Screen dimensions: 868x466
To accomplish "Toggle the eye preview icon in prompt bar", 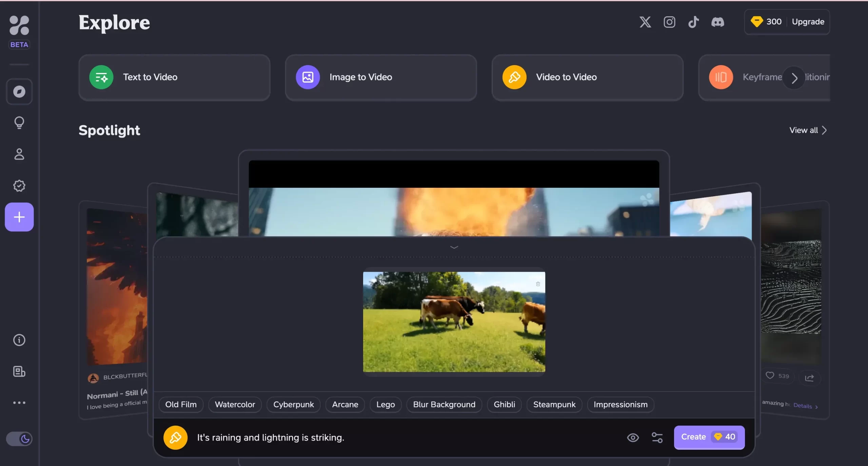I will coord(633,437).
